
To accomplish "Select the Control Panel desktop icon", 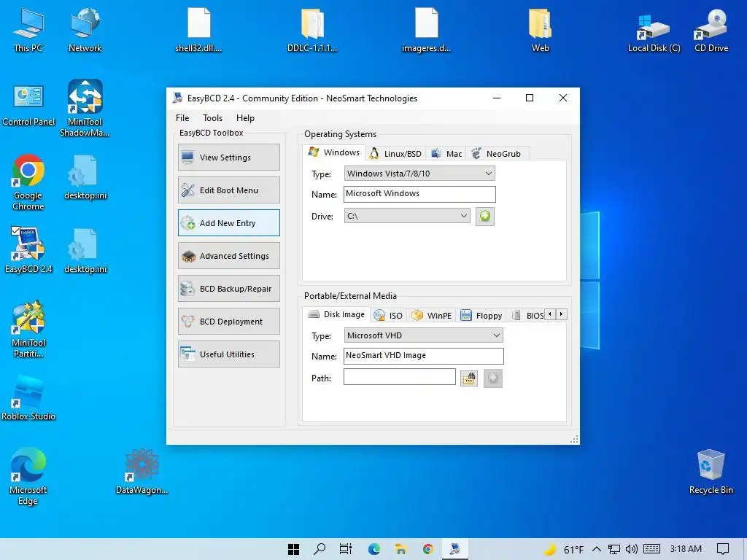I will tap(28, 105).
